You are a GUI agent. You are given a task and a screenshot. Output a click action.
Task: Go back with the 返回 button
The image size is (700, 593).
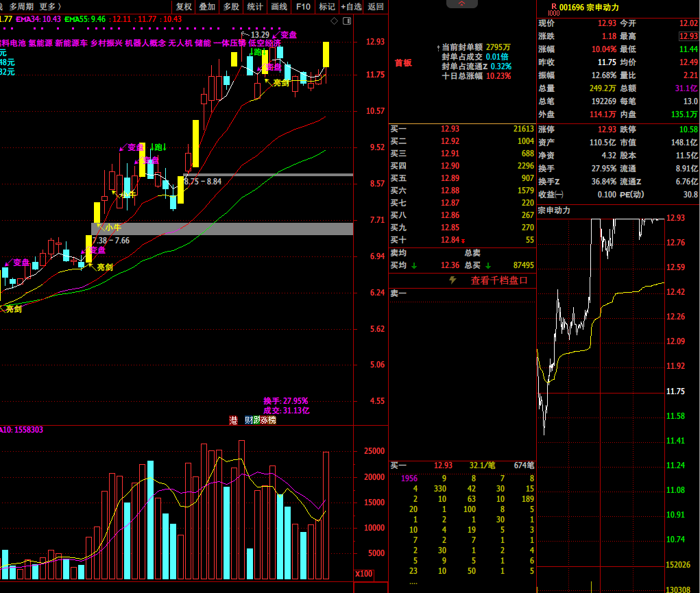click(x=376, y=7)
